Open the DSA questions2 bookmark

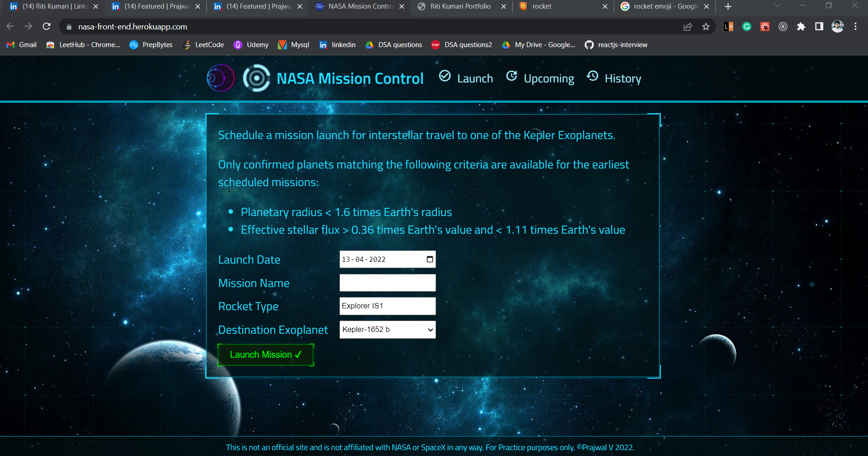coord(461,45)
